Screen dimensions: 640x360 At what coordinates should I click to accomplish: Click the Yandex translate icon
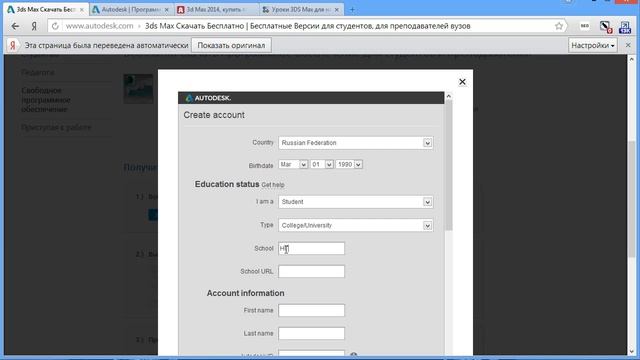point(13,45)
